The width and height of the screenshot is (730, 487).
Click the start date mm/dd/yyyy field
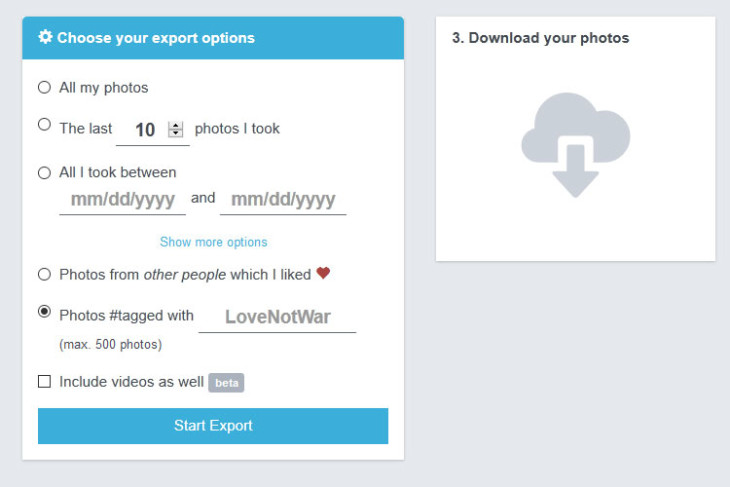point(122,200)
